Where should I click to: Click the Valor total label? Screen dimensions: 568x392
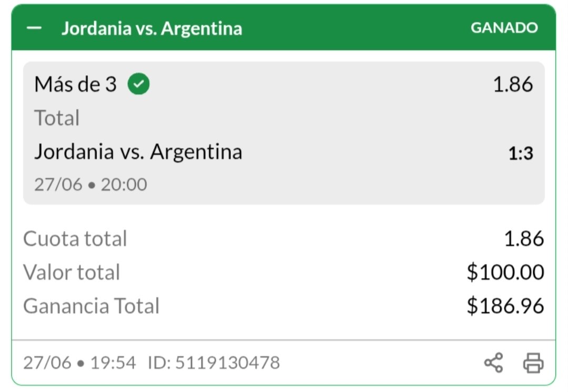(72, 272)
